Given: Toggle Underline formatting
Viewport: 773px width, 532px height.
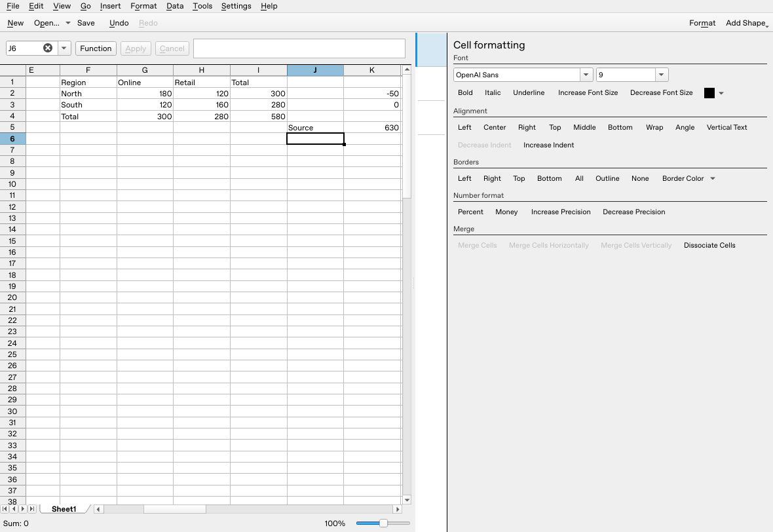Looking at the screenshot, I should (x=529, y=92).
